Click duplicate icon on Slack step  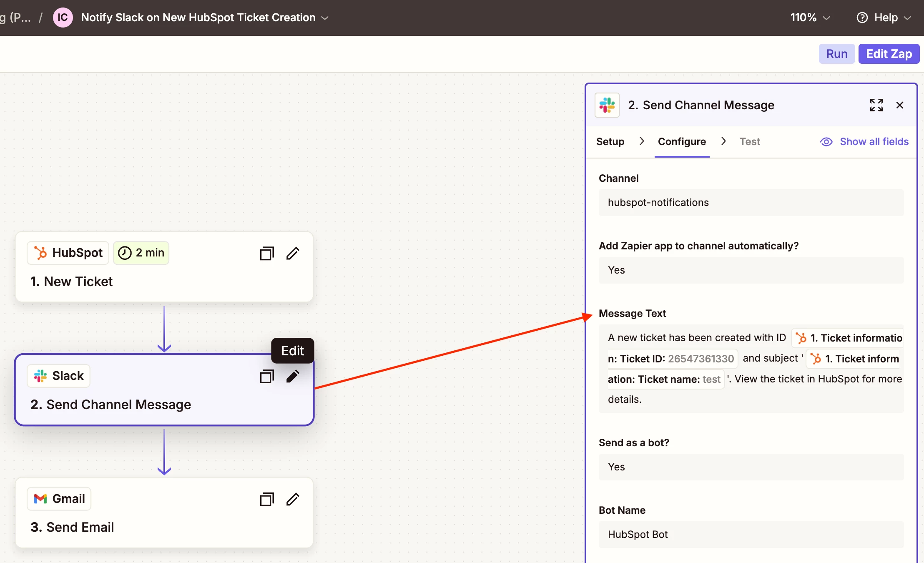pos(267,376)
